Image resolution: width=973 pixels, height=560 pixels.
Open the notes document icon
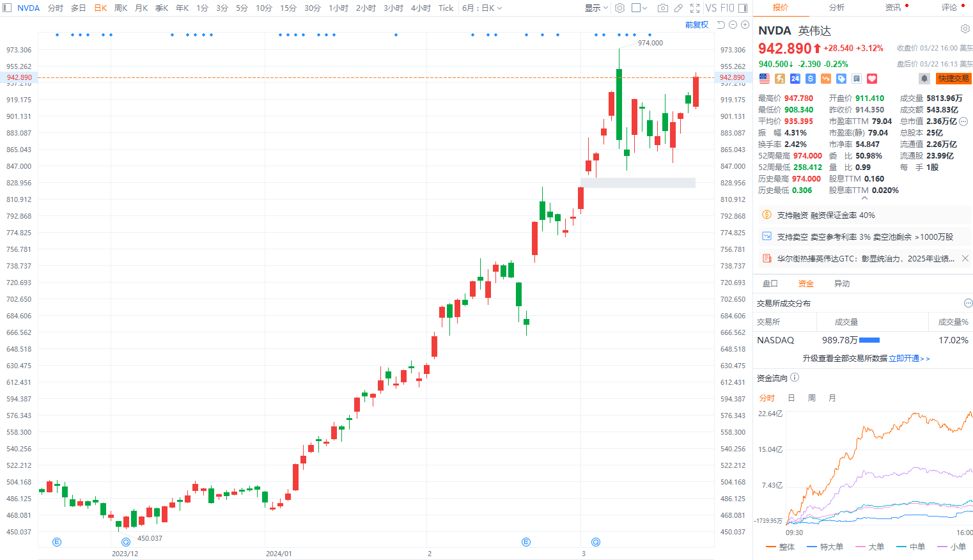pos(857,79)
